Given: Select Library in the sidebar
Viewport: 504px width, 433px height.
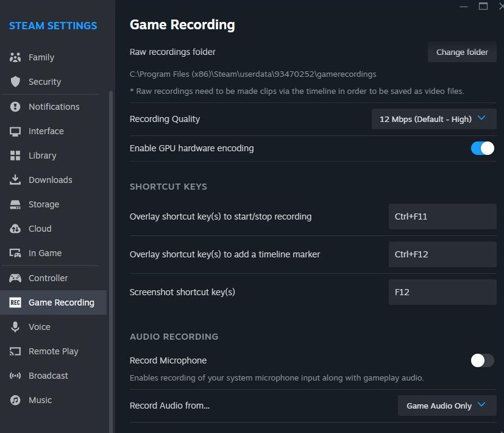Looking at the screenshot, I should [x=43, y=156].
